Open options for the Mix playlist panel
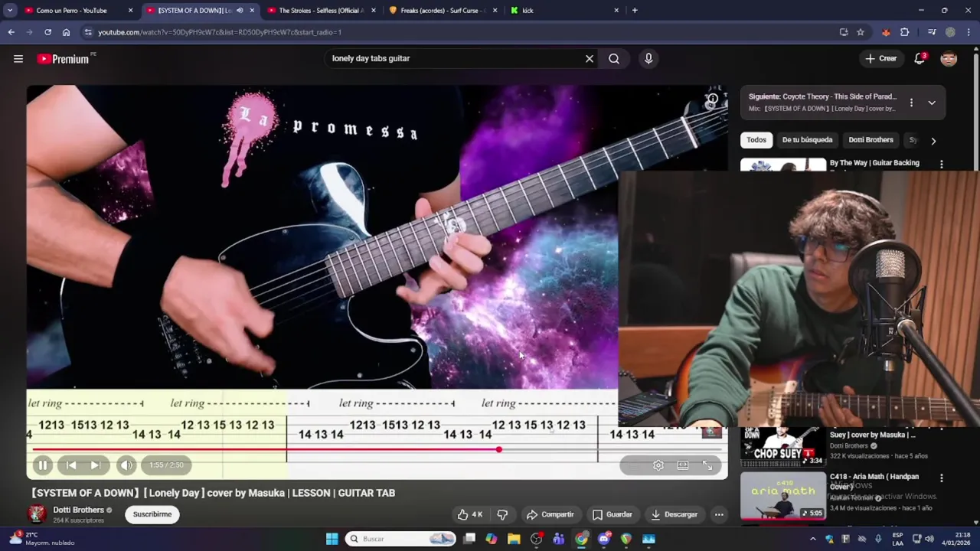The width and height of the screenshot is (980, 551). (911, 103)
